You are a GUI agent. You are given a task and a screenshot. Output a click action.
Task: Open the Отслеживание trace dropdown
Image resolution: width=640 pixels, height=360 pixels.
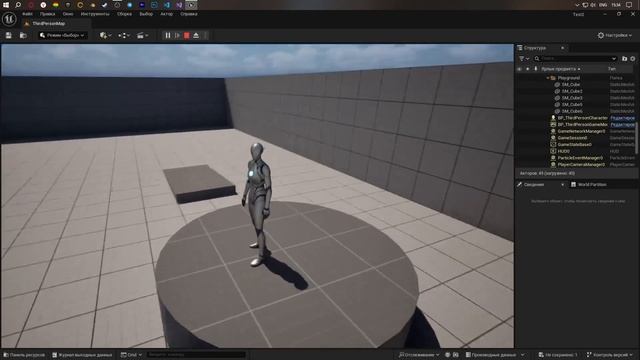[418, 355]
